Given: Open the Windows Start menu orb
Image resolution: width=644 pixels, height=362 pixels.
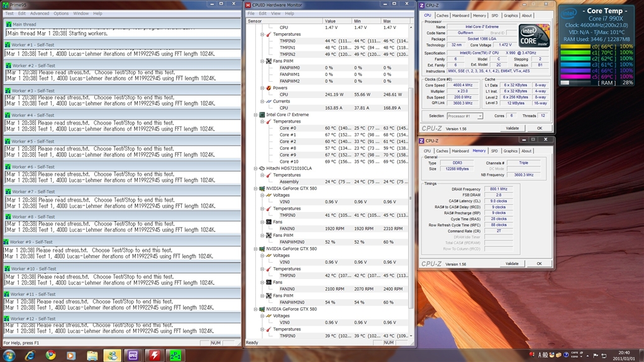Looking at the screenshot, I should (x=9, y=355).
